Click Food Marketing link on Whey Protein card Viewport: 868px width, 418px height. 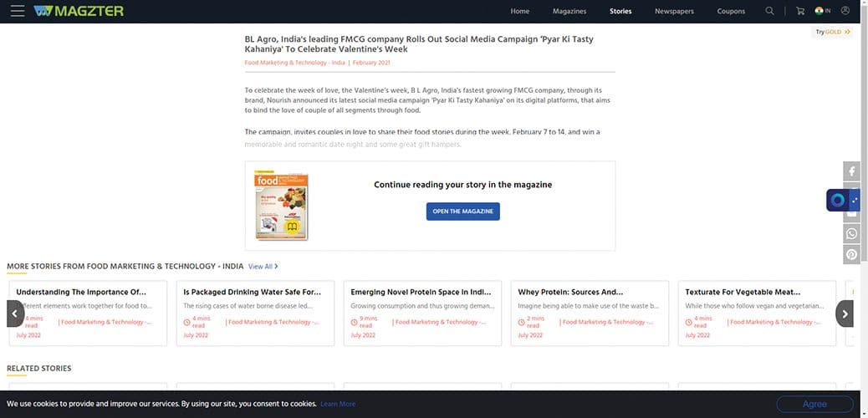tap(607, 322)
